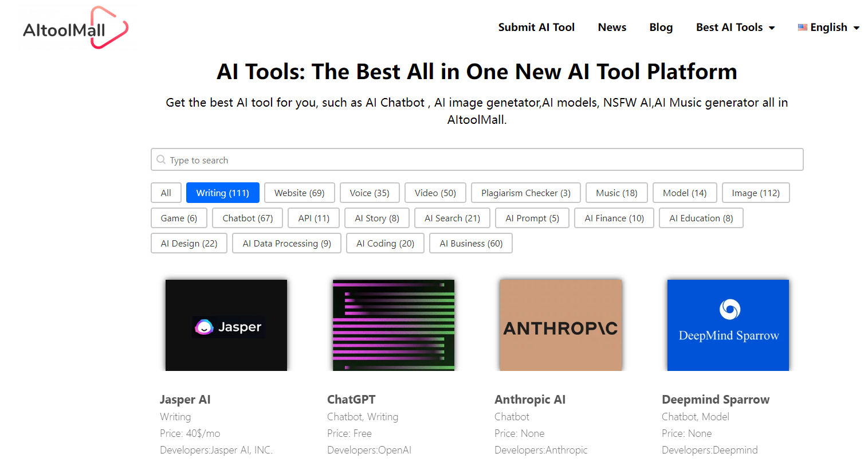Expand the Best AI Tools dropdown
Viewport: 868px width, 473px height.
tap(735, 28)
